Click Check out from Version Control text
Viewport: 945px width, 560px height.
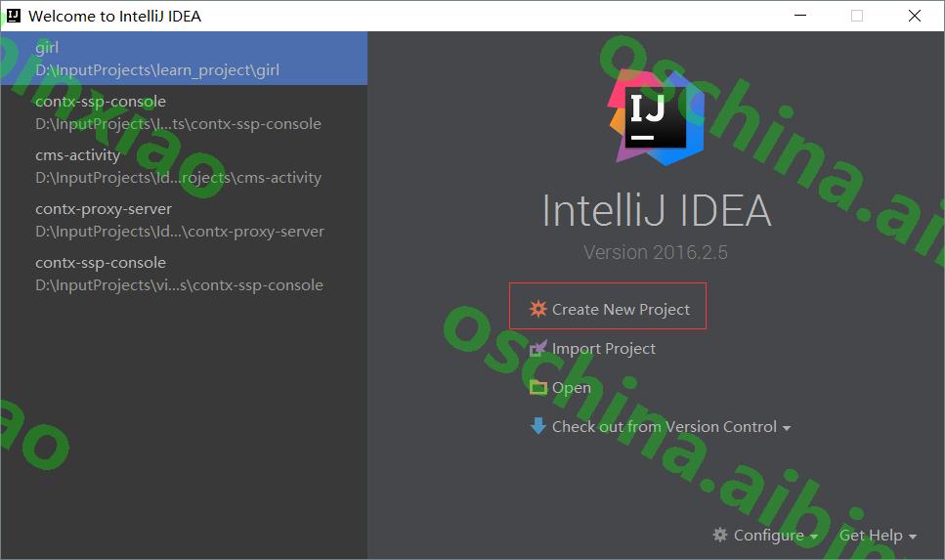point(665,427)
